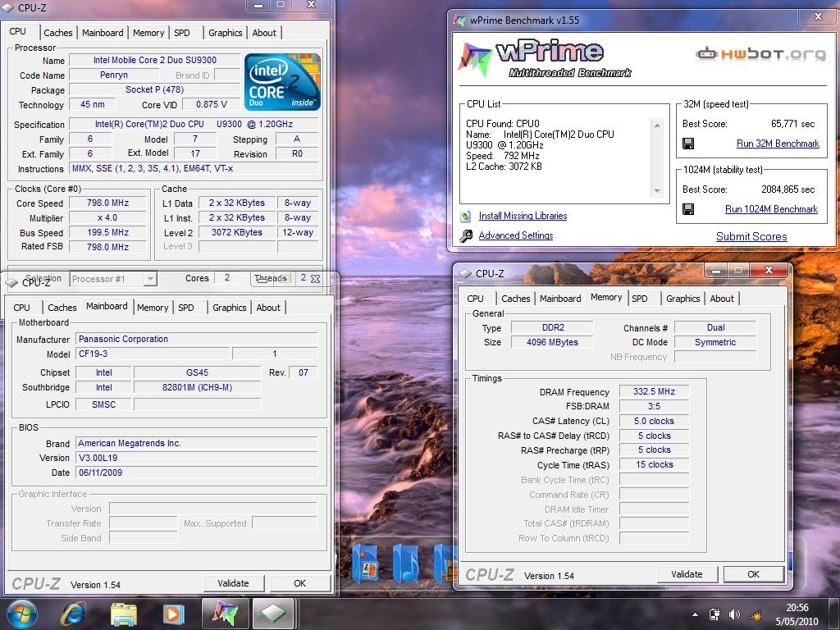Select About tab in top CPU-Z window
Screen dimensions: 840x630
264,33
